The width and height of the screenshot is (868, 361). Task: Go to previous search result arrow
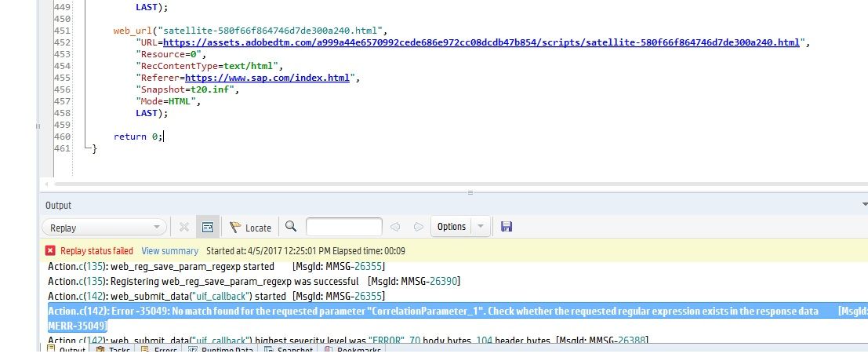(395, 228)
